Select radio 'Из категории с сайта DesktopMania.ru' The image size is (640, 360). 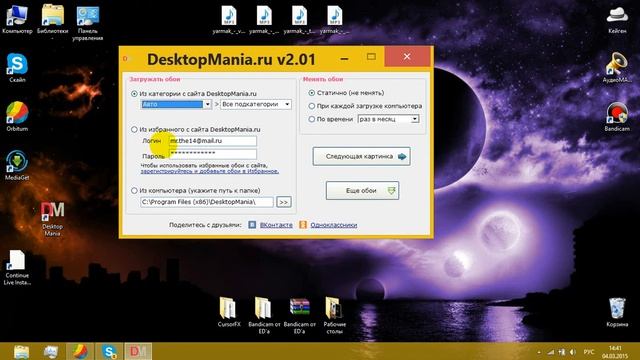[x=134, y=93]
